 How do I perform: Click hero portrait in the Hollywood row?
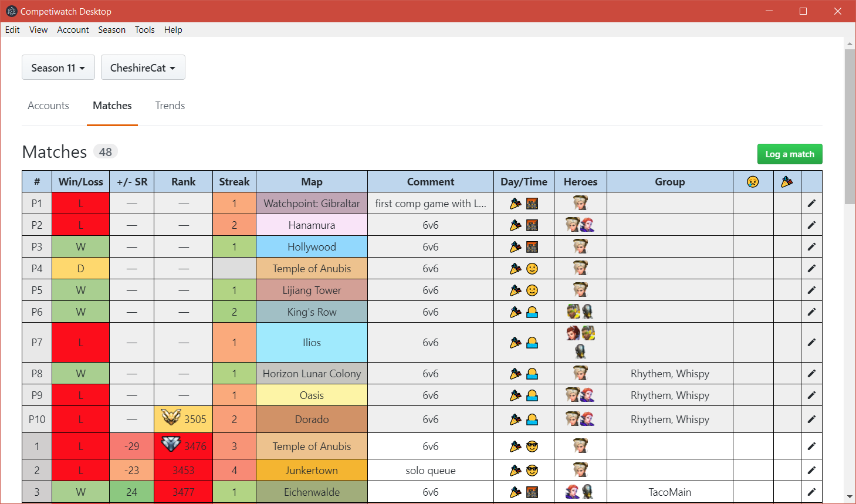(x=580, y=246)
